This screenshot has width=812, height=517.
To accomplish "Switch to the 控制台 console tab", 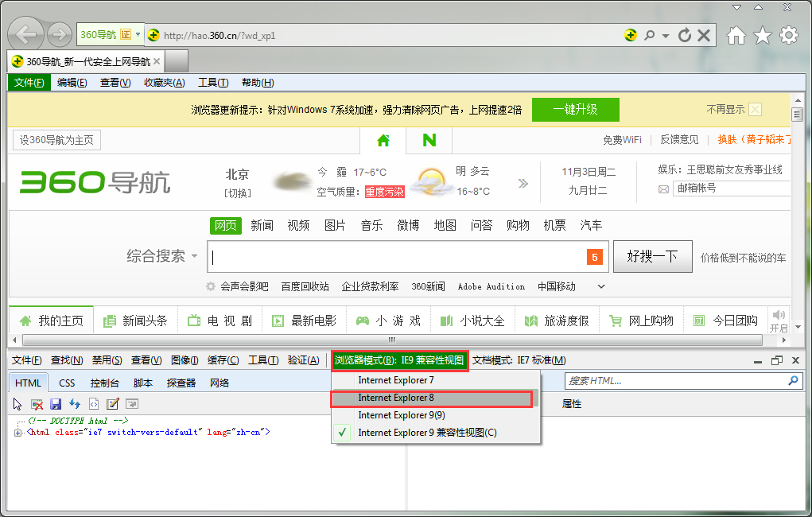I will [105, 383].
